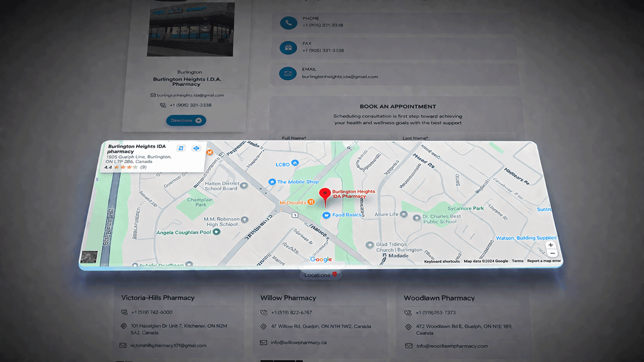Click the Food Basics shopping marker
This screenshot has height=362, width=644.
(326, 215)
